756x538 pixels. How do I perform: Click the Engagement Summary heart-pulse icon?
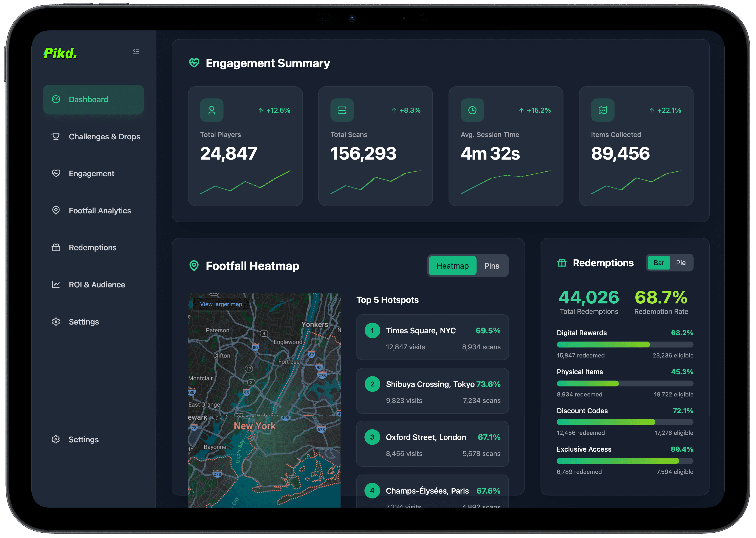194,63
